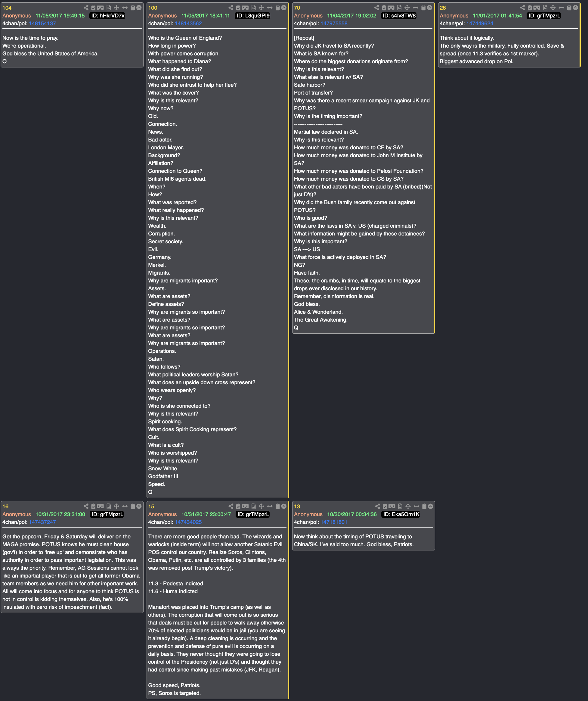Click the four-way move icon on post 104
Viewport: 588px width, 701px height.
click(x=116, y=8)
